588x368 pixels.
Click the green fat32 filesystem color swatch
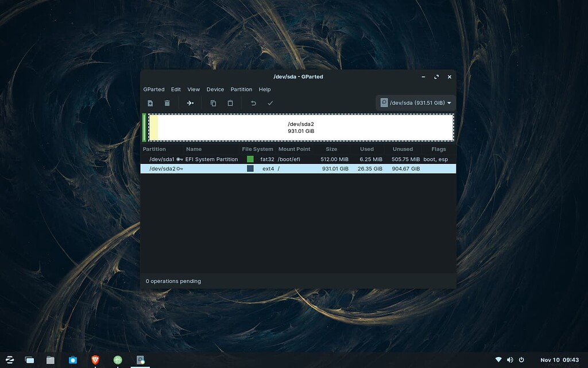point(252,159)
